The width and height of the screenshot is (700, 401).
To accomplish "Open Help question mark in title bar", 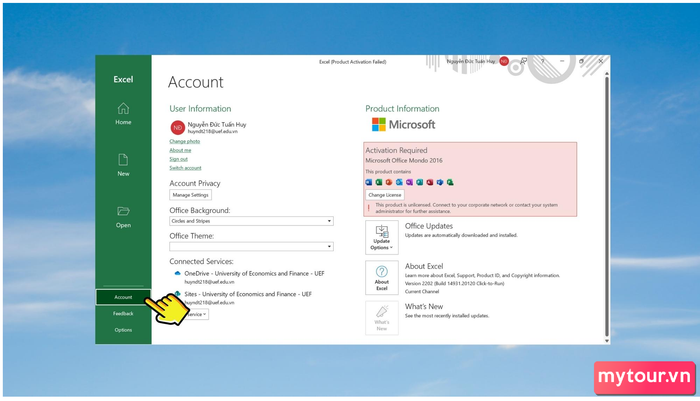I will (x=542, y=61).
